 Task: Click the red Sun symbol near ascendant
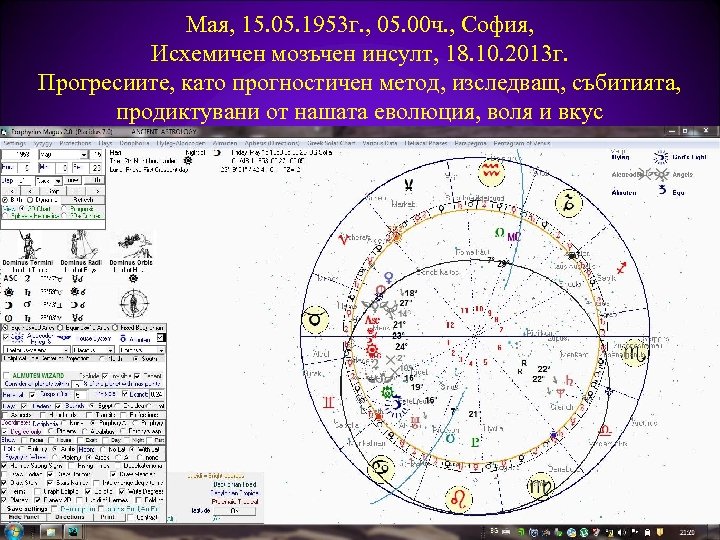click(x=372, y=350)
